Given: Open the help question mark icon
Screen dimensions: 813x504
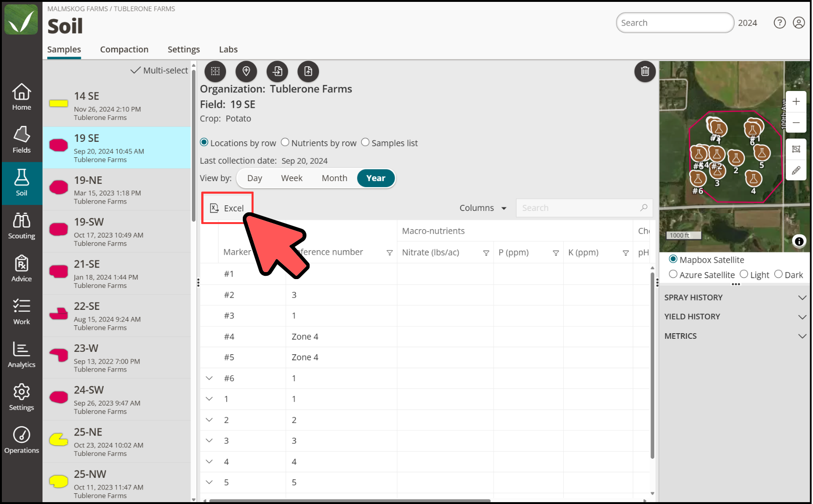Looking at the screenshot, I should coord(779,23).
